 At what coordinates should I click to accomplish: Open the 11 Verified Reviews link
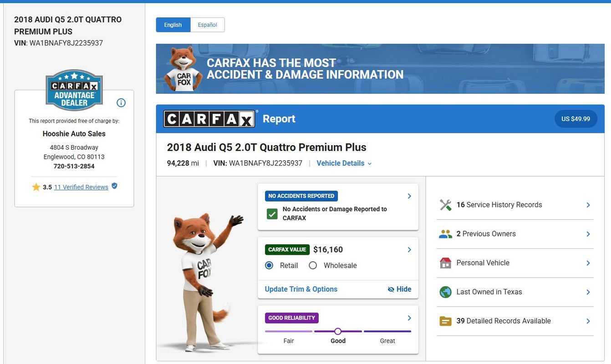click(81, 187)
